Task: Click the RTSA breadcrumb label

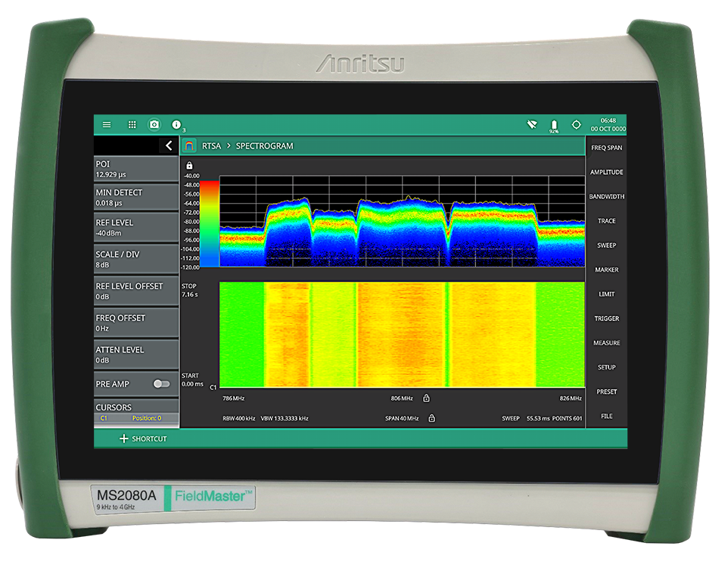Action: click(211, 146)
